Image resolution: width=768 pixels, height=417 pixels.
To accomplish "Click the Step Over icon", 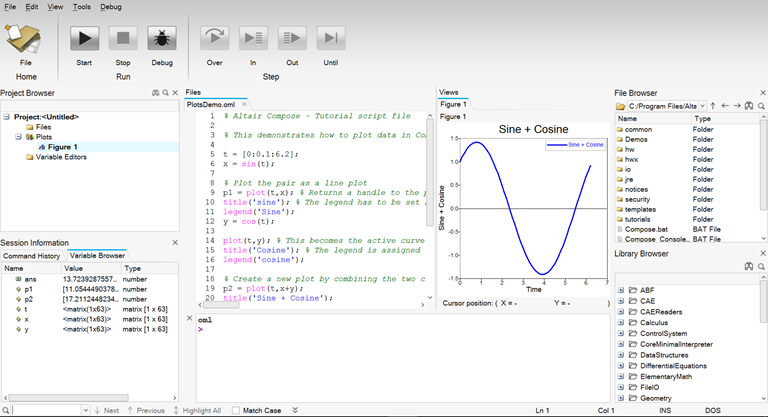I will point(214,39).
